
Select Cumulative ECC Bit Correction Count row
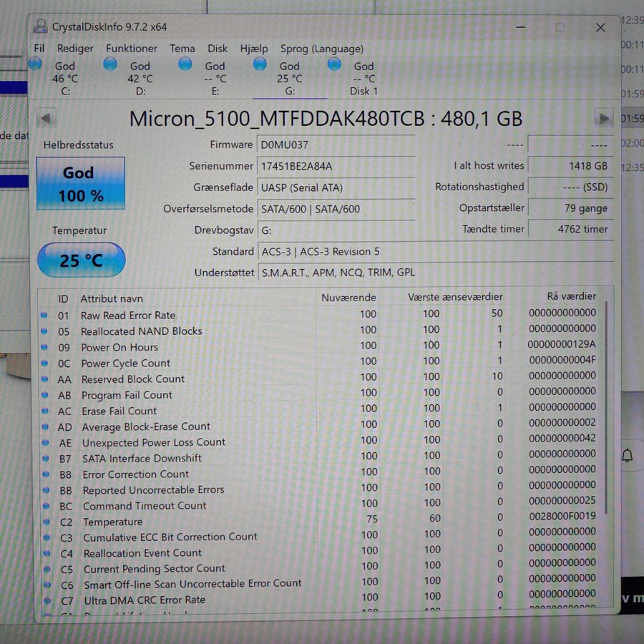click(x=318, y=535)
